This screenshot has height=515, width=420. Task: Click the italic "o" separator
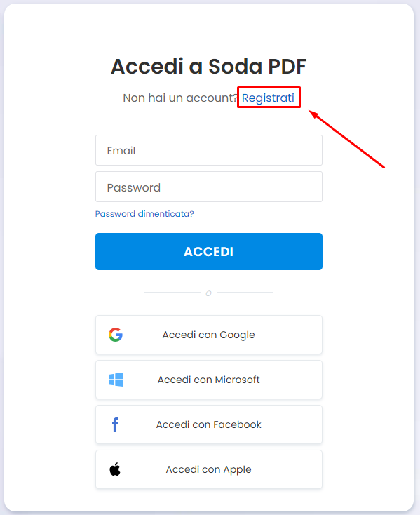coord(208,293)
